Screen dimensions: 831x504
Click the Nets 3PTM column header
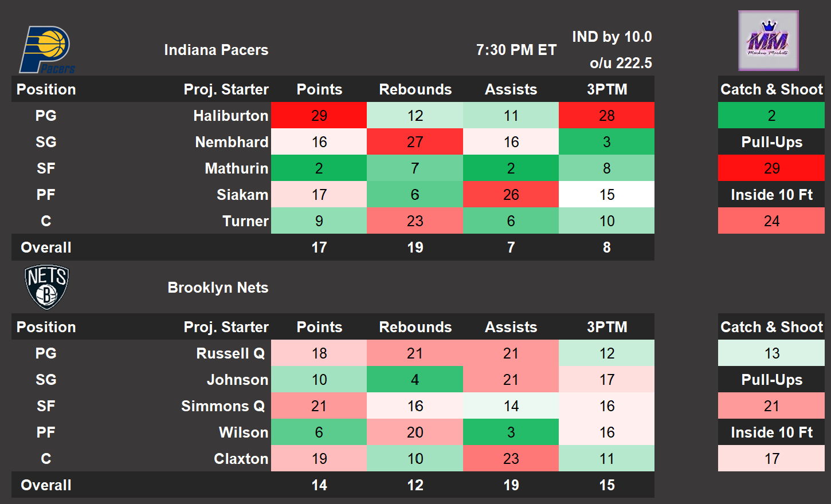606,327
